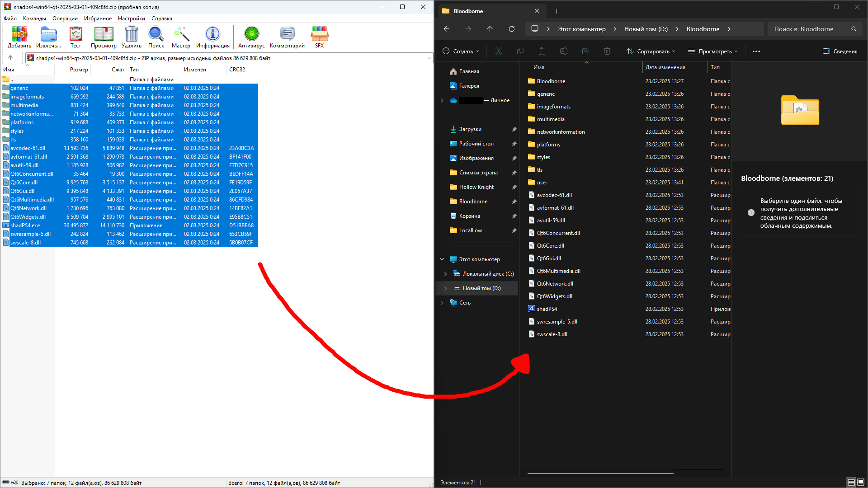This screenshot has width=868, height=488.
Task: Click the Delete trash icon in Explorer
Action: click(x=607, y=52)
